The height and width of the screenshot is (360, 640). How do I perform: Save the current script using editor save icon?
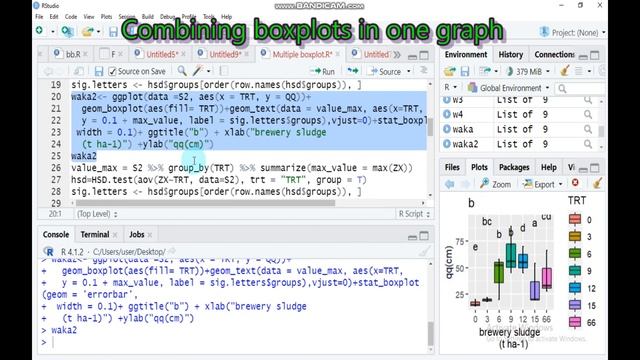point(98,71)
